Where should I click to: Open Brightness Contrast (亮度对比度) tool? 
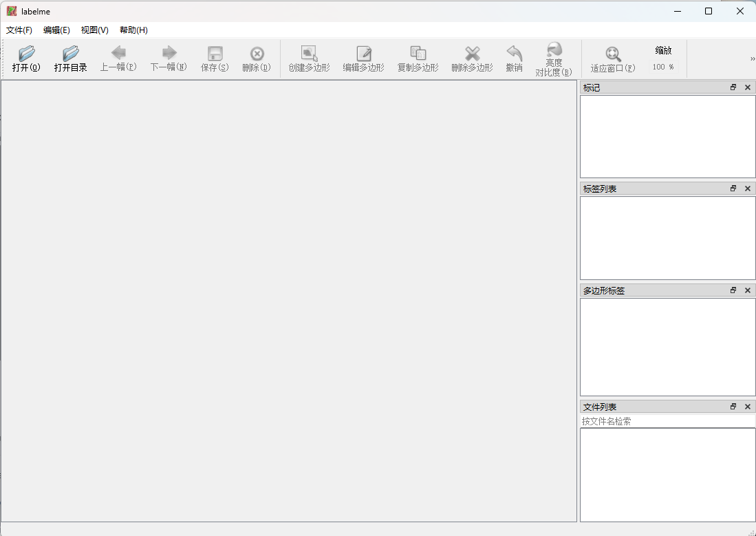554,50
